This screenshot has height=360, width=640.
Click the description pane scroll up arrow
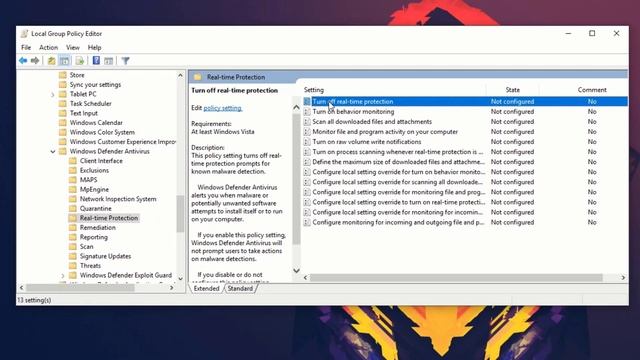[x=296, y=107]
